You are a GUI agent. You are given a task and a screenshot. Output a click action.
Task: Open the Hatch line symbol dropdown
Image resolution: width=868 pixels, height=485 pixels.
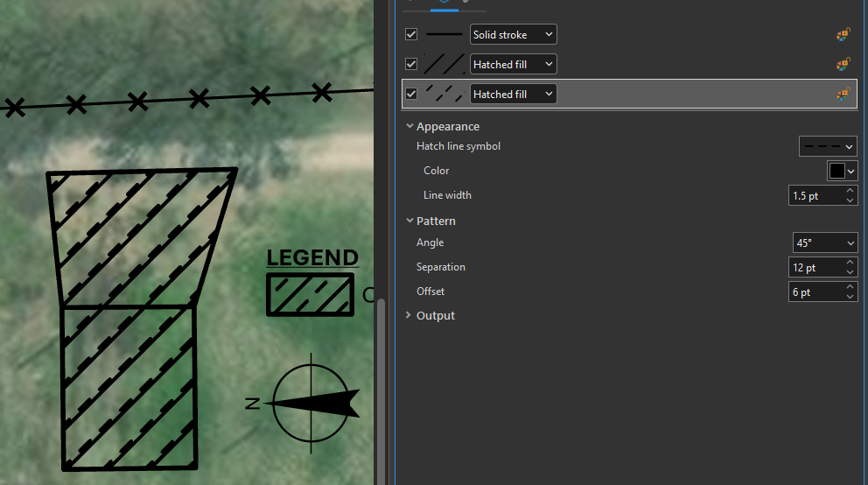[x=828, y=147]
